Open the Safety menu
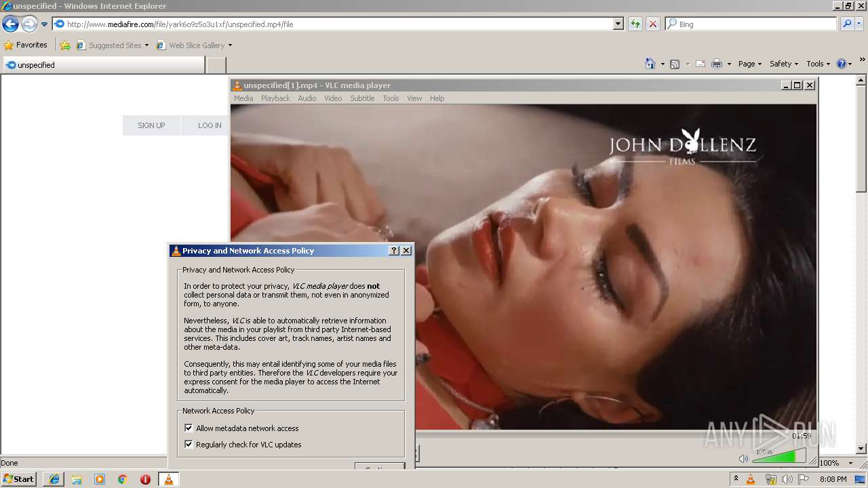This screenshot has width=868, height=488. click(x=783, y=64)
